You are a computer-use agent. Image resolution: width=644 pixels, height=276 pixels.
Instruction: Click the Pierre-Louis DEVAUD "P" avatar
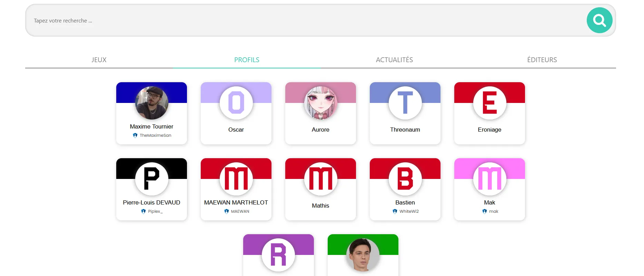pyautogui.click(x=152, y=179)
